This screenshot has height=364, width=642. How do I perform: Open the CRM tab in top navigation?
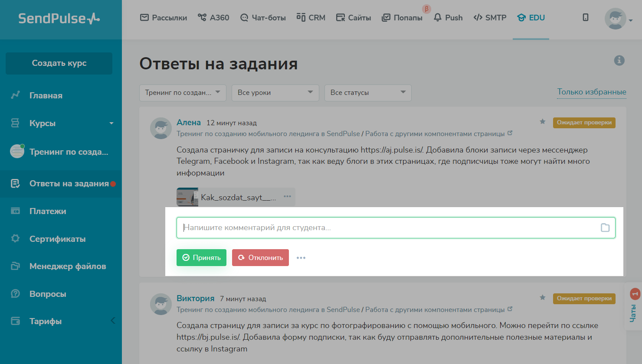tap(311, 18)
